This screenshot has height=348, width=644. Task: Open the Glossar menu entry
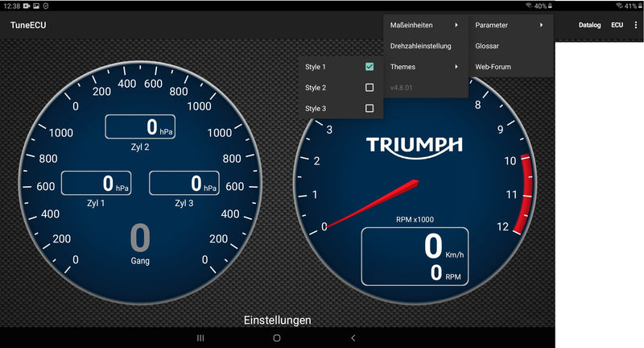[x=487, y=46]
